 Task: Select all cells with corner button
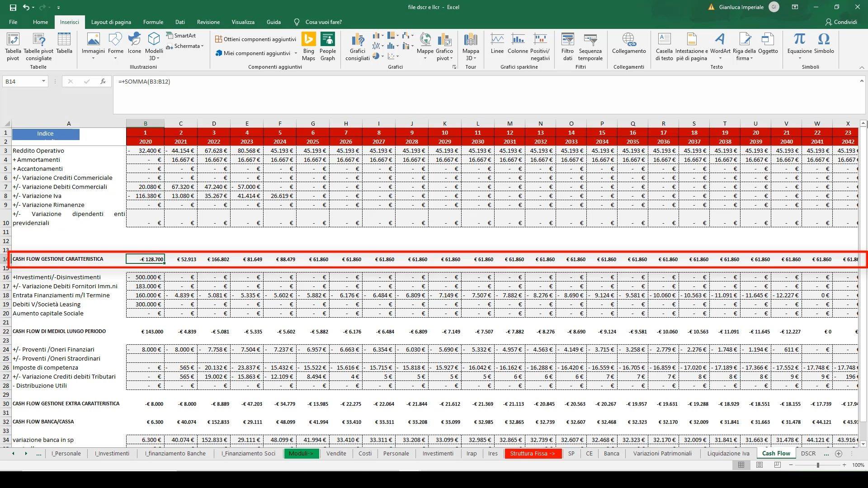click(x=6, y=123)
